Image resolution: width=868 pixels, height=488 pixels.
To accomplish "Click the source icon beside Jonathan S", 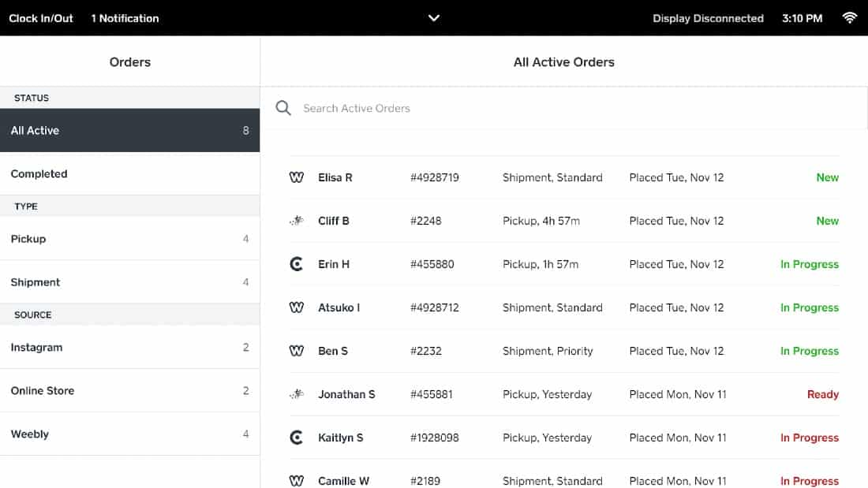I will click(x=297, y=394).
